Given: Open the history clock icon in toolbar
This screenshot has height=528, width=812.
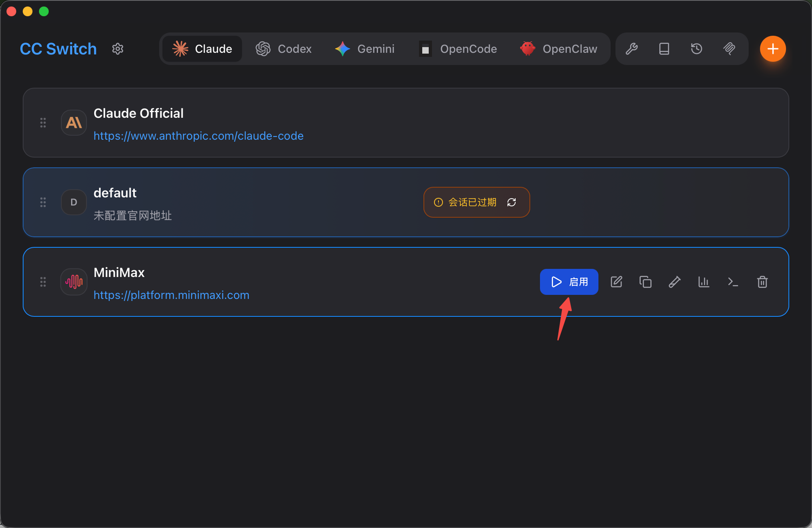Looking at the screenshot, I should point(697,49).
